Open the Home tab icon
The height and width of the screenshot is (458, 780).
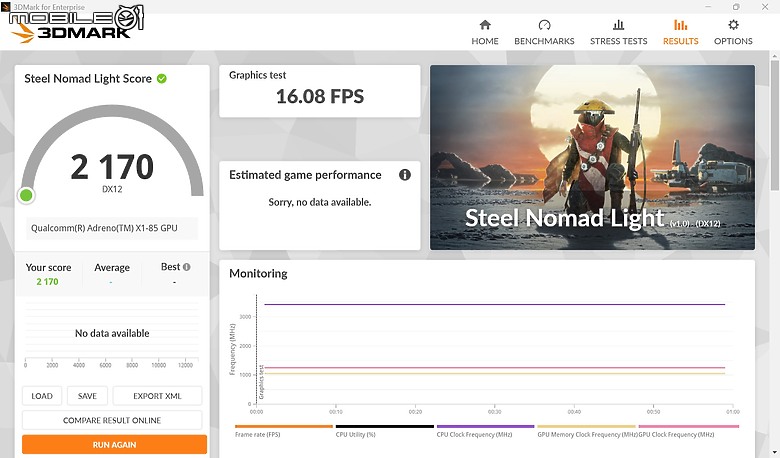[485, 25]
